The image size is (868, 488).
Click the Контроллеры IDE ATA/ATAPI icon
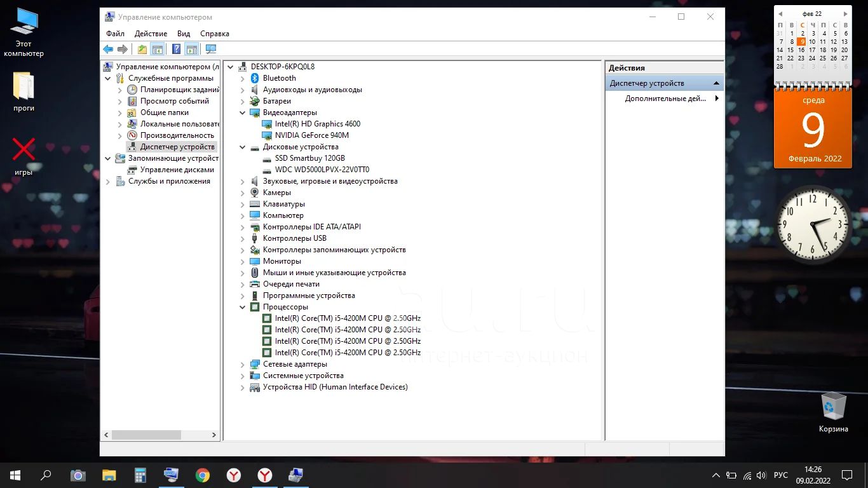tap(255, 227)
